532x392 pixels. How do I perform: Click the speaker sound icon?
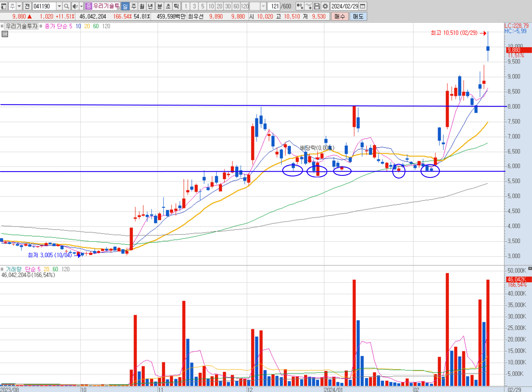75,6
